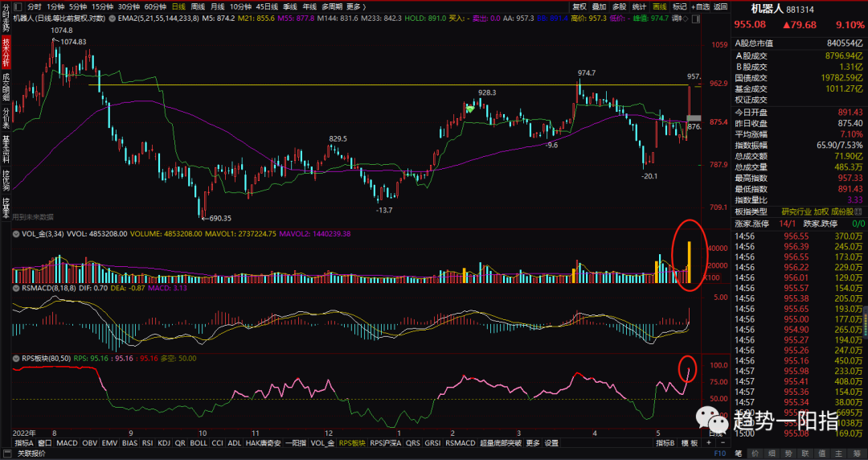Click the diamond adjust icon beside 调
The height and width of the screenshot is (460, 868).
(x=686, y=18)
